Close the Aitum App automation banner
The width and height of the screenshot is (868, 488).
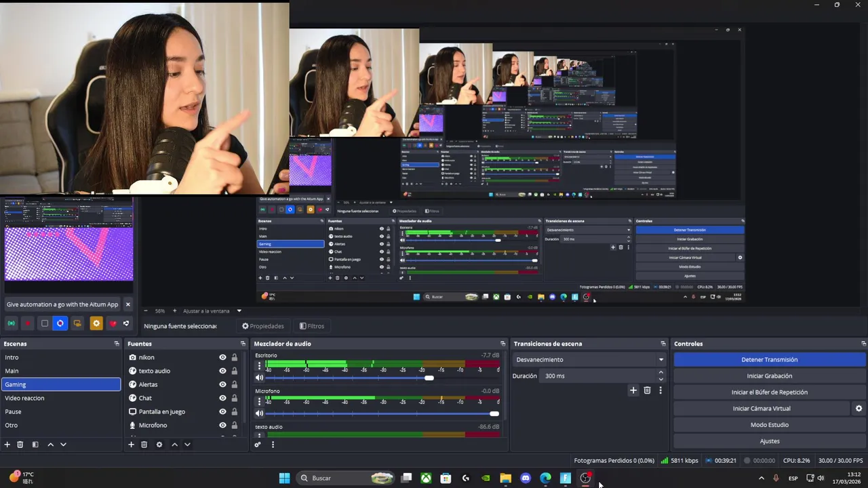127,304
